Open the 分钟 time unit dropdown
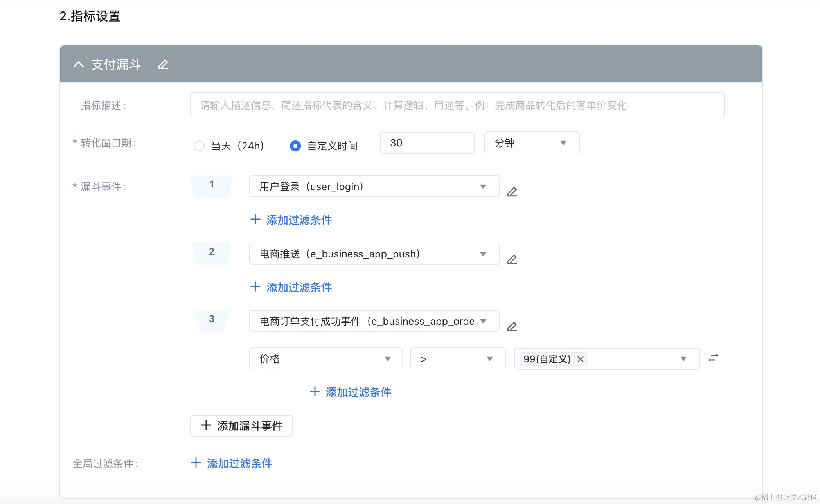 tap(531, 143)
